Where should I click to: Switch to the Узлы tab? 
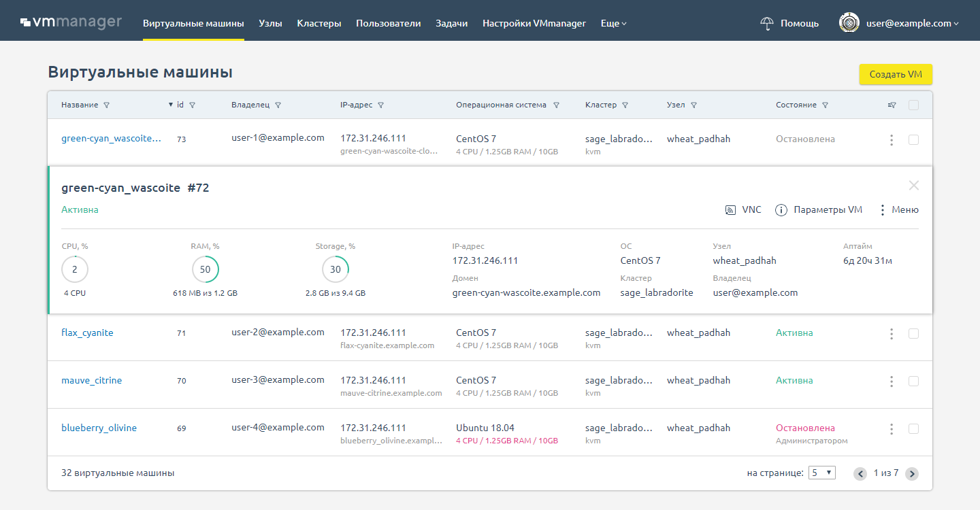(271, 24)
